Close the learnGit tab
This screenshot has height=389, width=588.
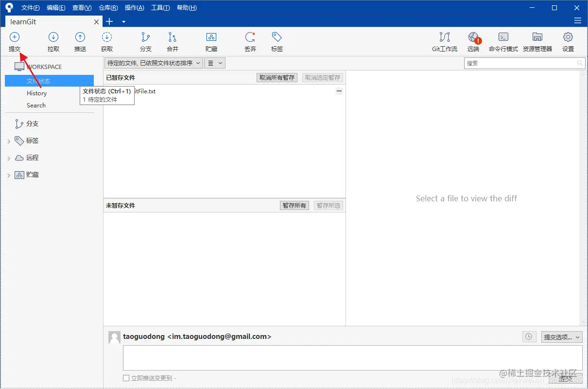(x=96, y=22)
